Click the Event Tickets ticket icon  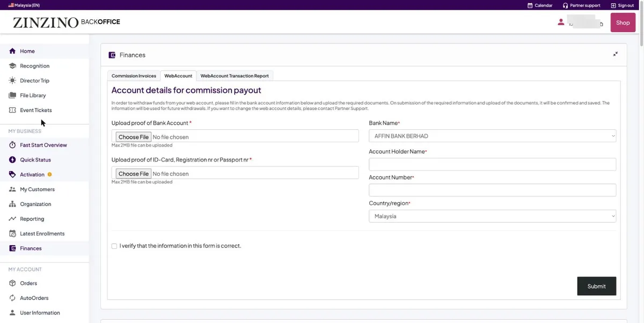tap(12, 110)
